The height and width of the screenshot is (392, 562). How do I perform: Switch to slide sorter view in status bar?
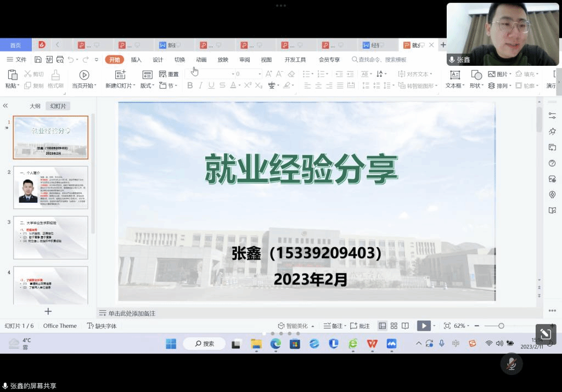tap(394, 326)
